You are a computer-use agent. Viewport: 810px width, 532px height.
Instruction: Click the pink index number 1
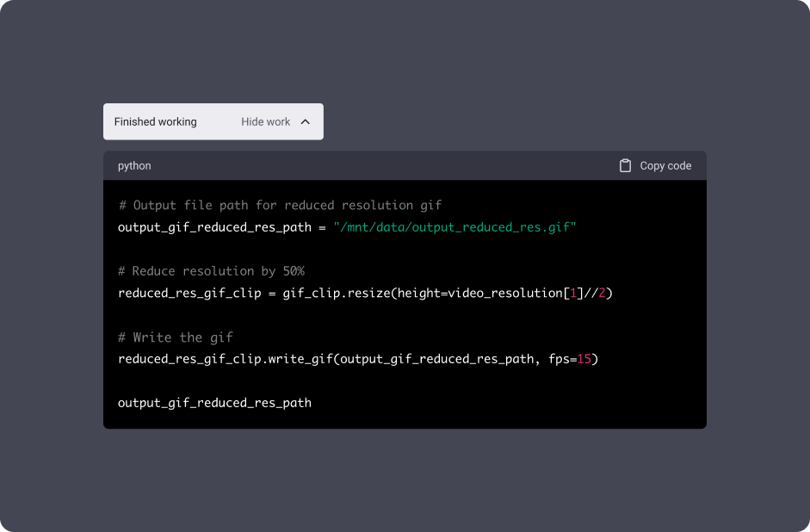[573, 293]
